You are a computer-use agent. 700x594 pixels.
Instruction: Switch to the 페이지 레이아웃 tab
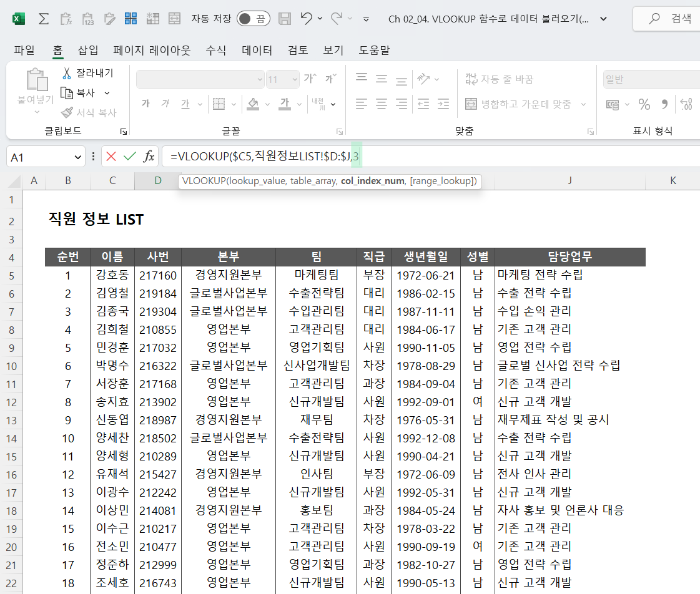click(152, 50)
